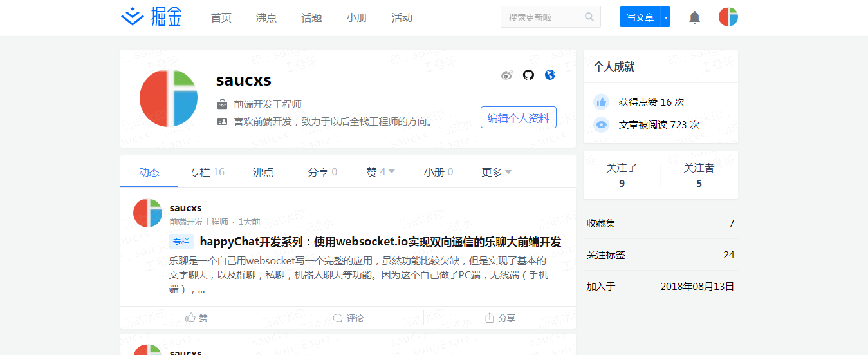This screenshot has height=355, width=868.
Task: View 关注者 5 followers list
Action: (699, 175)
